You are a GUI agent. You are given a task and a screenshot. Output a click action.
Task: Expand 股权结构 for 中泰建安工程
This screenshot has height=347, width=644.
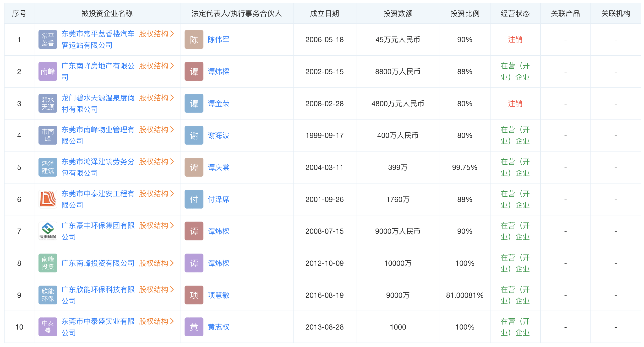tap(156, 194)
